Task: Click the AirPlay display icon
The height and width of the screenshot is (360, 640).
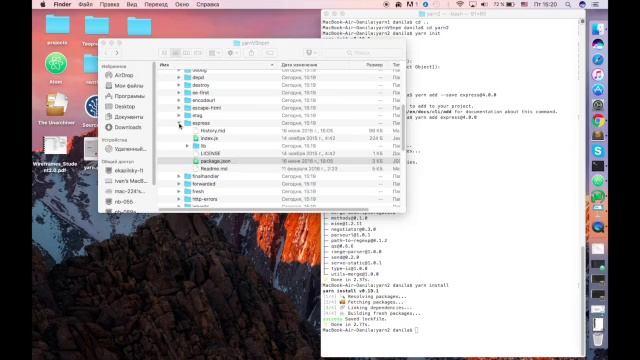Action: click(x=472, y=4)
